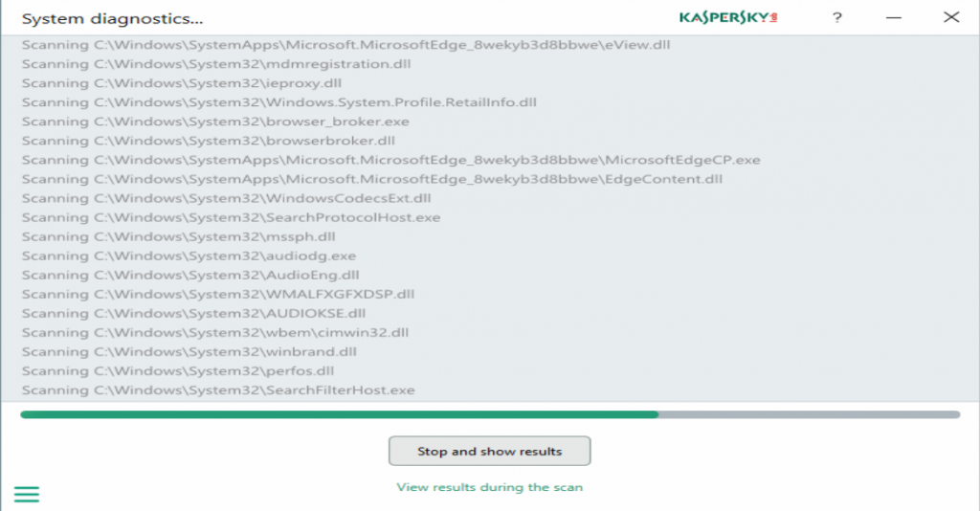Select the AudioEng.dll scanning line

[190, 275]
